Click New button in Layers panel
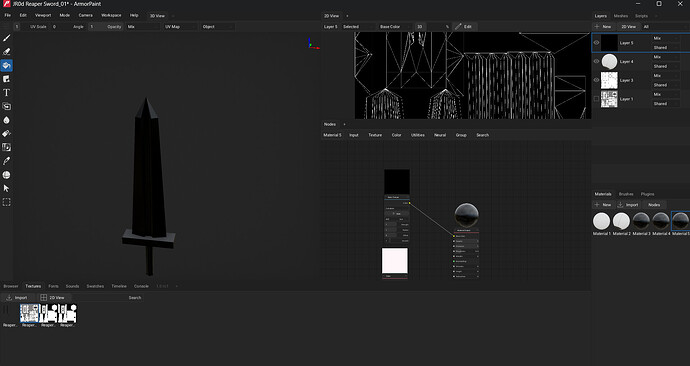Image resolution: width=690 pixels, height=366 pixels. (x=603, y=27)
